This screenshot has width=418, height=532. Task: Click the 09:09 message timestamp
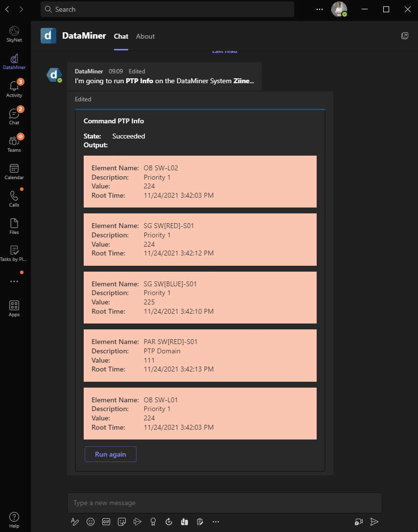click(116, 71)
